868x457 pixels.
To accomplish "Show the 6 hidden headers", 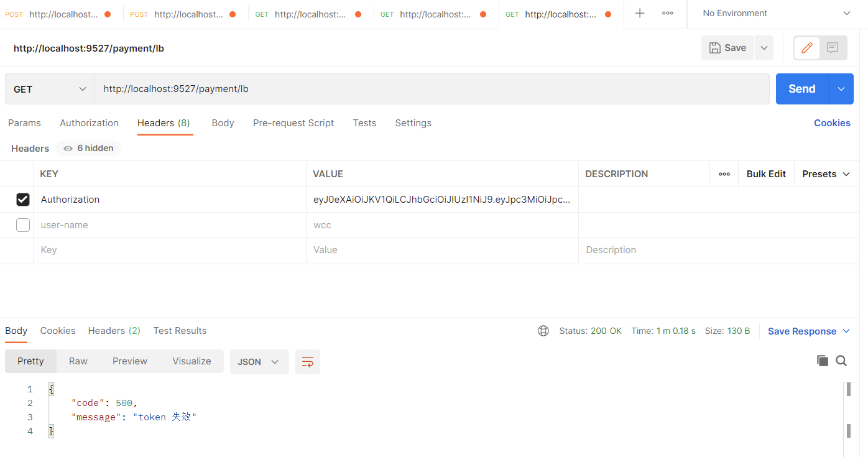I will pos(88,148).
